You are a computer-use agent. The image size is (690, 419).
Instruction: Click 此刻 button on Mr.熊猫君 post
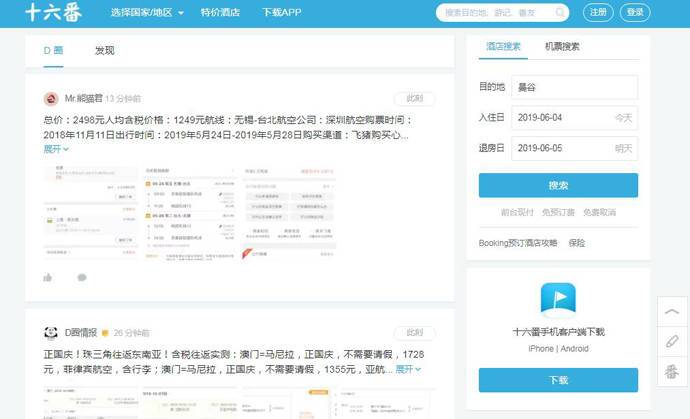coord(415,99)
